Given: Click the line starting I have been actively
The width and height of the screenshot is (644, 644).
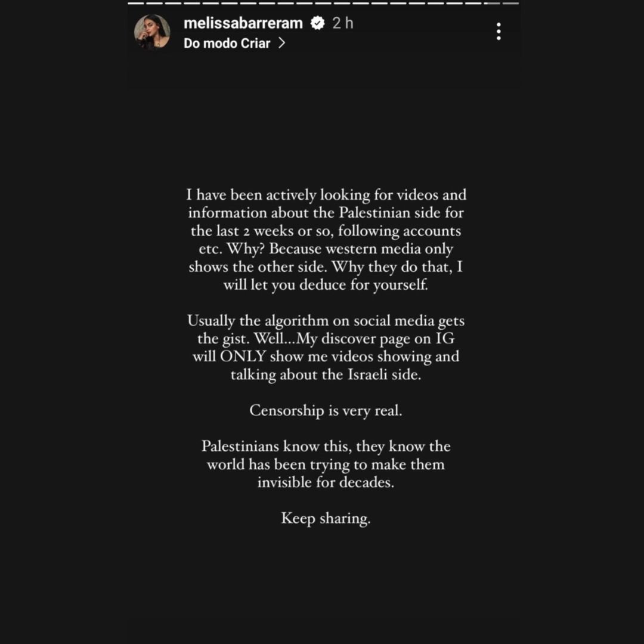Looking at the screenshot, I should tap(326, 195).
